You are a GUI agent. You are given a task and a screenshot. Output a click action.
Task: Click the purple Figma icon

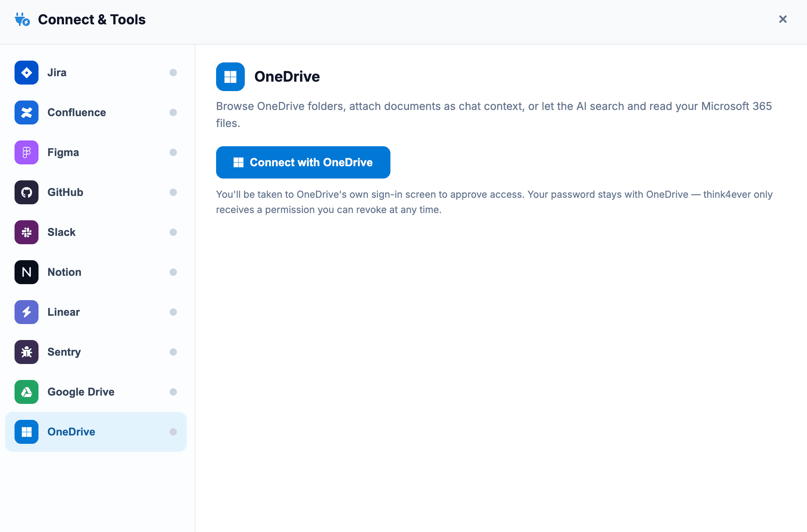point(27,152)
